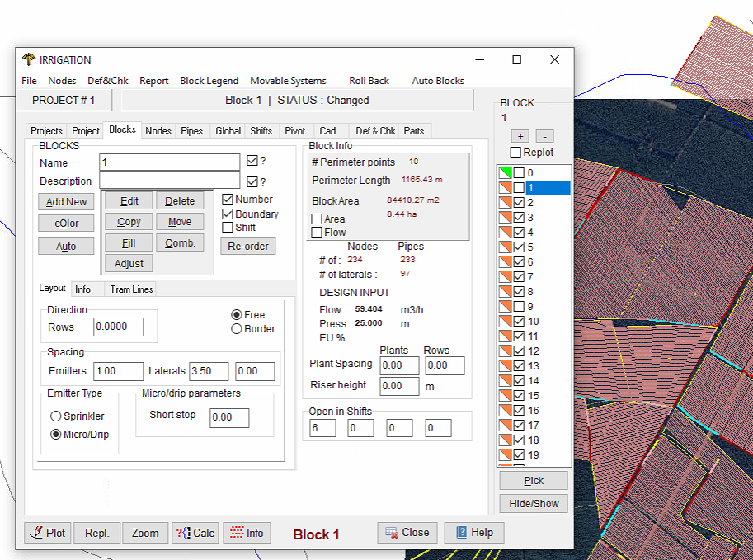This screenshot has width=753, height=560.
Task: Uncheck the Boundary checkbox
Action: click(228, 214)
